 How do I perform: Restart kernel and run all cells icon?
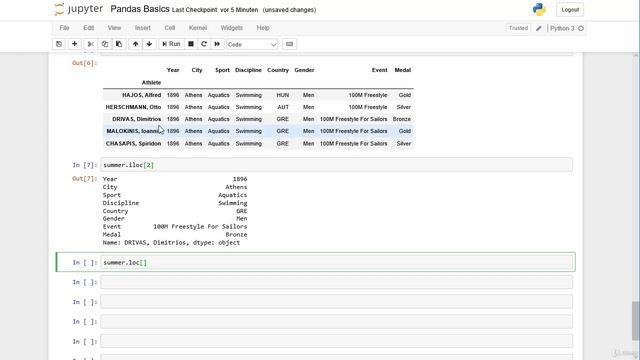tap(217, 44)
